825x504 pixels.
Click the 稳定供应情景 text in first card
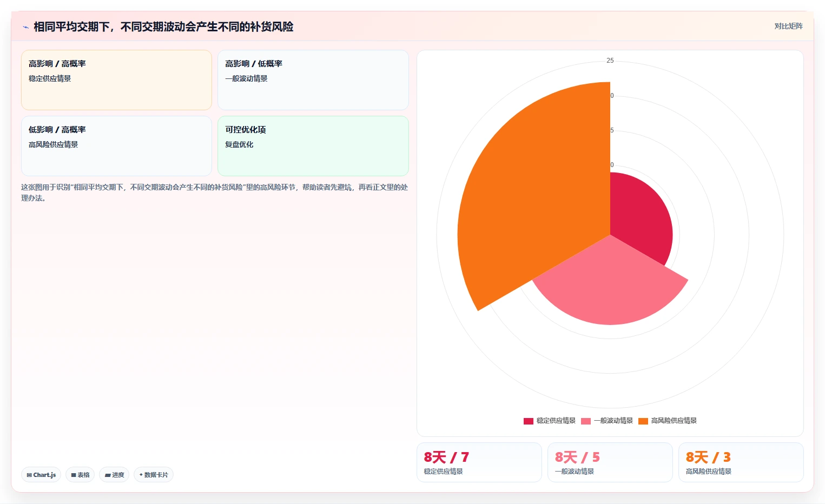coord(50,78)
